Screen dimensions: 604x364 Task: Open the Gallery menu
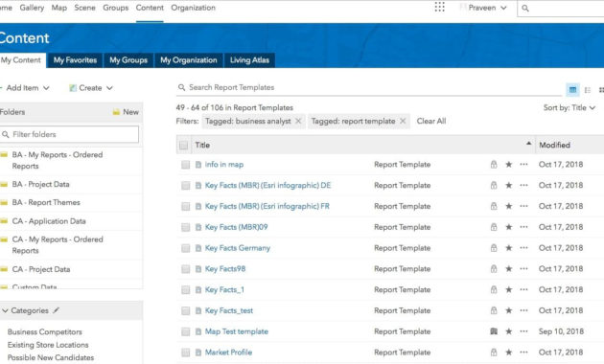tap(32, 8)
